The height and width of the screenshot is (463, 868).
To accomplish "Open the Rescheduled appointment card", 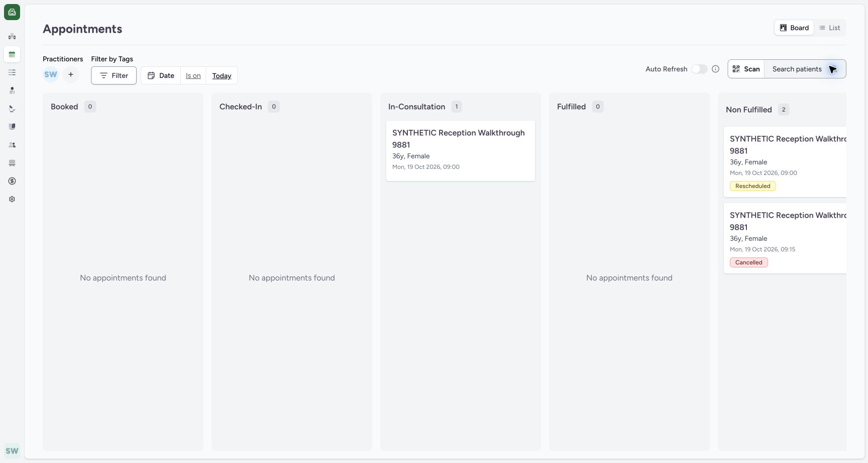I will pos(785,162).
